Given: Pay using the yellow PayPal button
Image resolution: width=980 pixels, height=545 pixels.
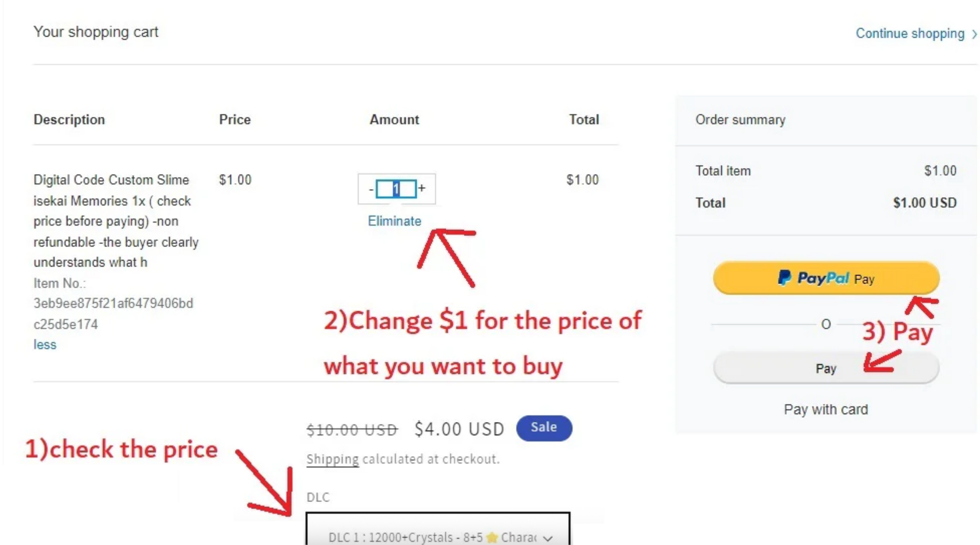Looking at the screenshot, I should point(826,278).
